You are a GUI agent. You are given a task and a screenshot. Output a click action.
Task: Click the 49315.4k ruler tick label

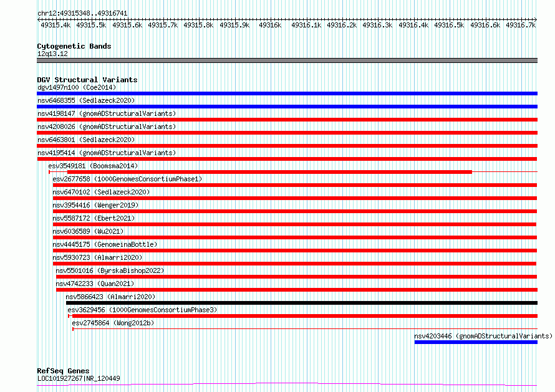[x=55, y=25]
